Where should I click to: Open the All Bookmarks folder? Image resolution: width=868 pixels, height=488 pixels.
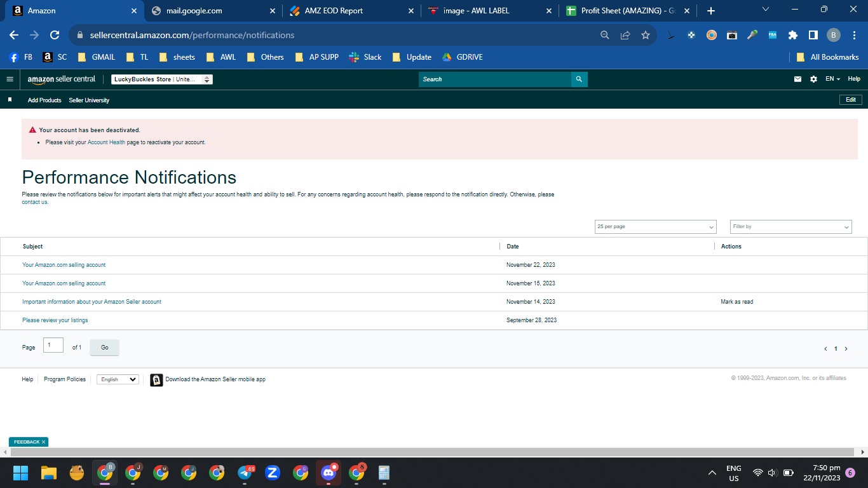click(x=827, y=57)
